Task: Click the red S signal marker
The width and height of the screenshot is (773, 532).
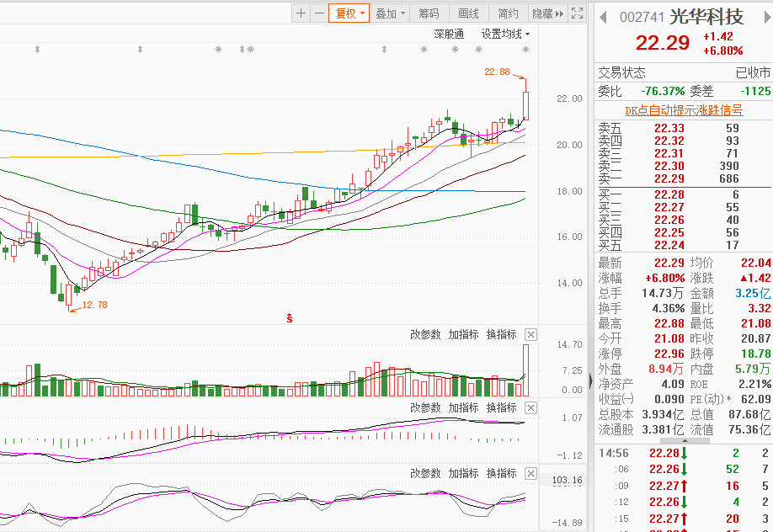Action: (290, 318)
